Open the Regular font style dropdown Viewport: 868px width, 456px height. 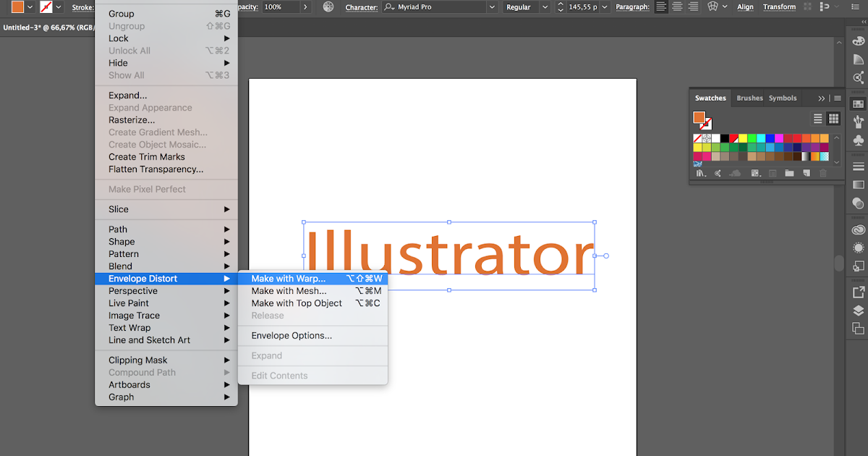[547, 7]
